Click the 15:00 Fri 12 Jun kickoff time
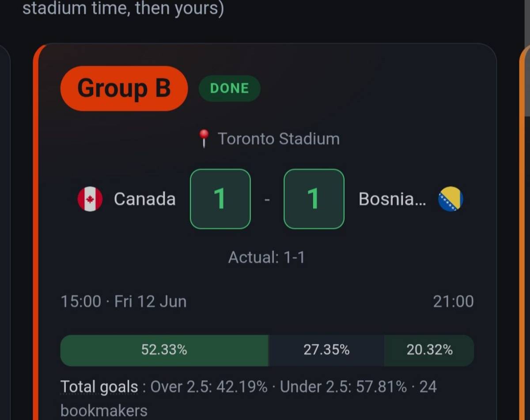The width and height of the screenshot is (530, 420). point(124,302)
